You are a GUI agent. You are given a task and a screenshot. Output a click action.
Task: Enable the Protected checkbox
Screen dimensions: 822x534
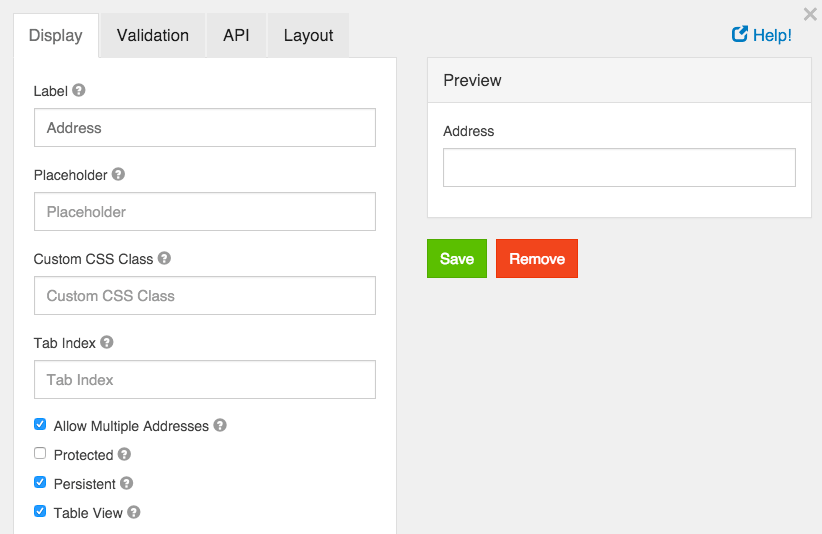click(40, 453)
